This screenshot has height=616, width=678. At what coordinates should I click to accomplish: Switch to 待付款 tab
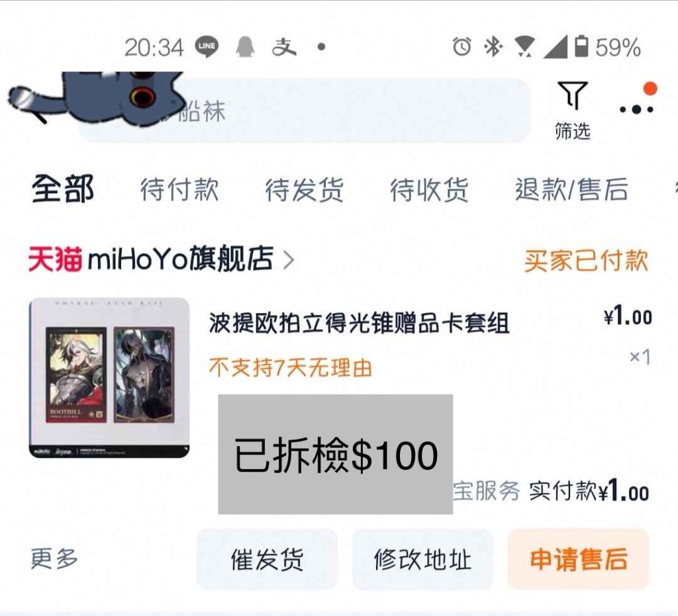(179, 190)
